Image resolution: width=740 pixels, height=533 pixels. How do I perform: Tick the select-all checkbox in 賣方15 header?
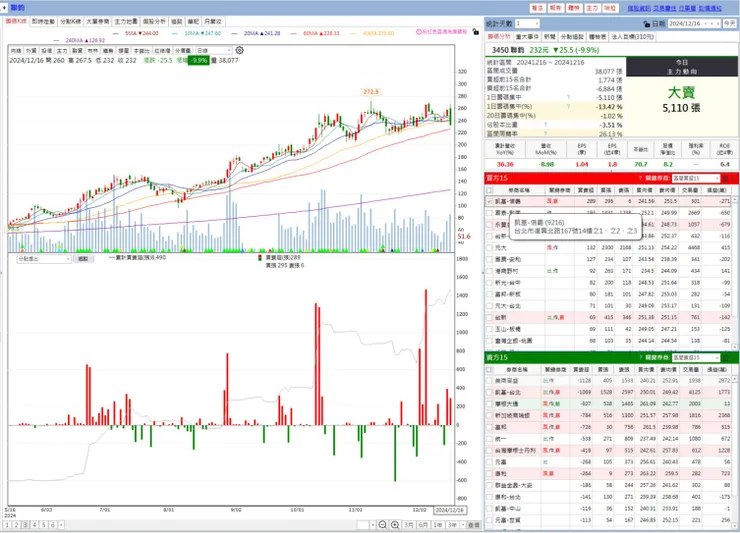click(x=489, y=369)
